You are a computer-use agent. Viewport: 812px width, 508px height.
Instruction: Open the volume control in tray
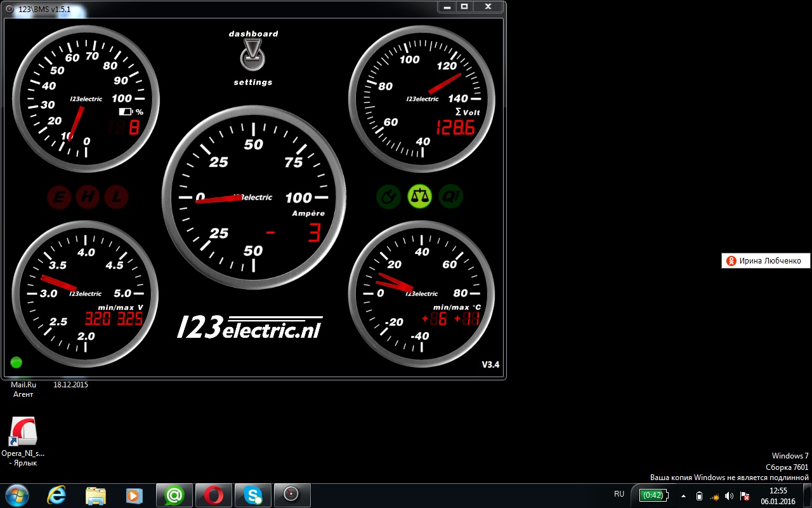729,495
